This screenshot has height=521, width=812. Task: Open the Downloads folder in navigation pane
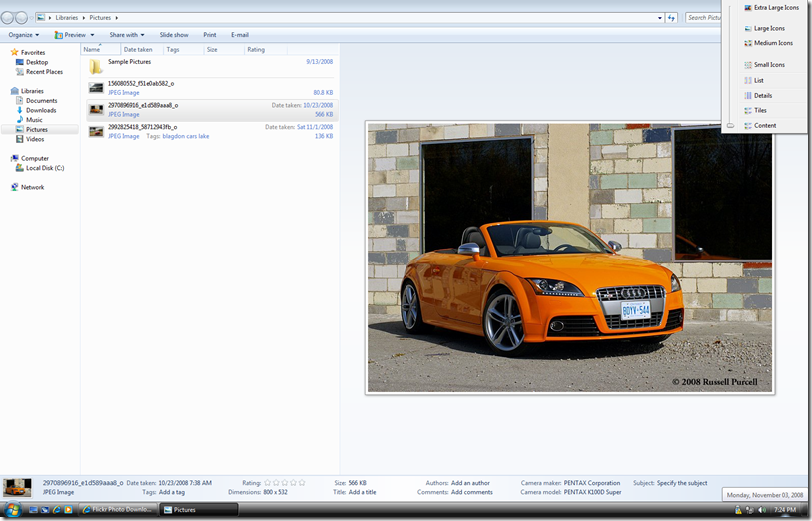[x=36, y=110]
